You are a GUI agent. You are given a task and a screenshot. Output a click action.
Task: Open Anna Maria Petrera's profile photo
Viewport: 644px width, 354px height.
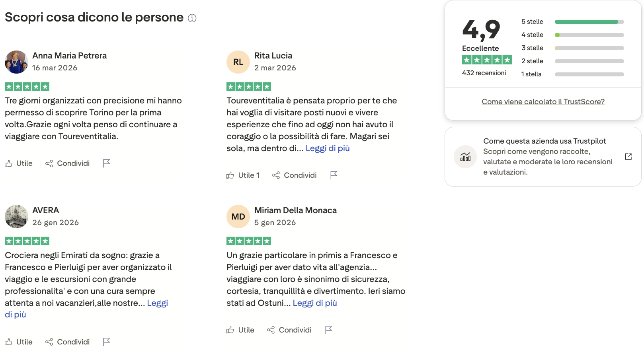click(16, 62)
